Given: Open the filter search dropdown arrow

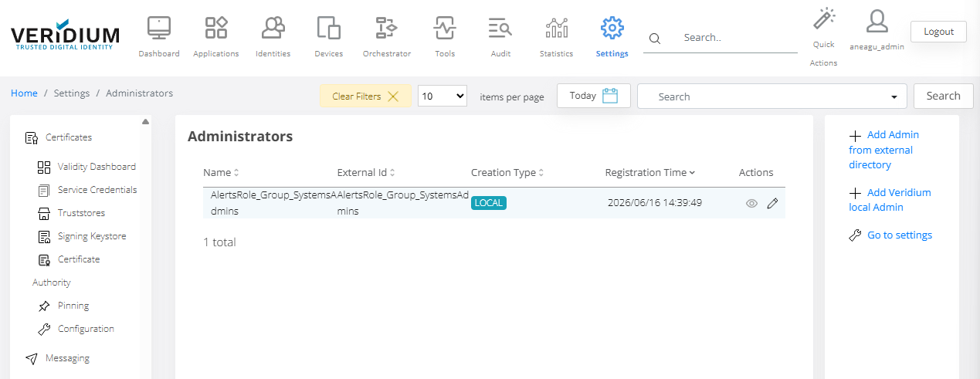Looking at the screenshot, I should pos(894,97).
